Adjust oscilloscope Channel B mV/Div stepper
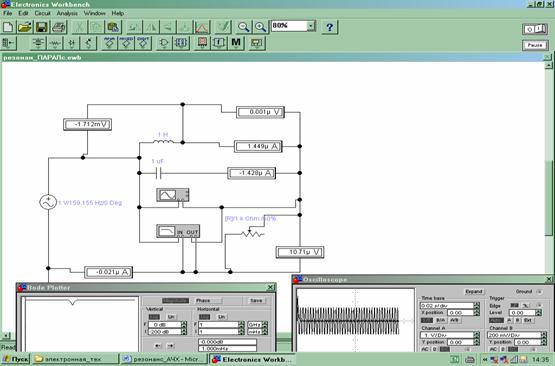 click(544, 335)
